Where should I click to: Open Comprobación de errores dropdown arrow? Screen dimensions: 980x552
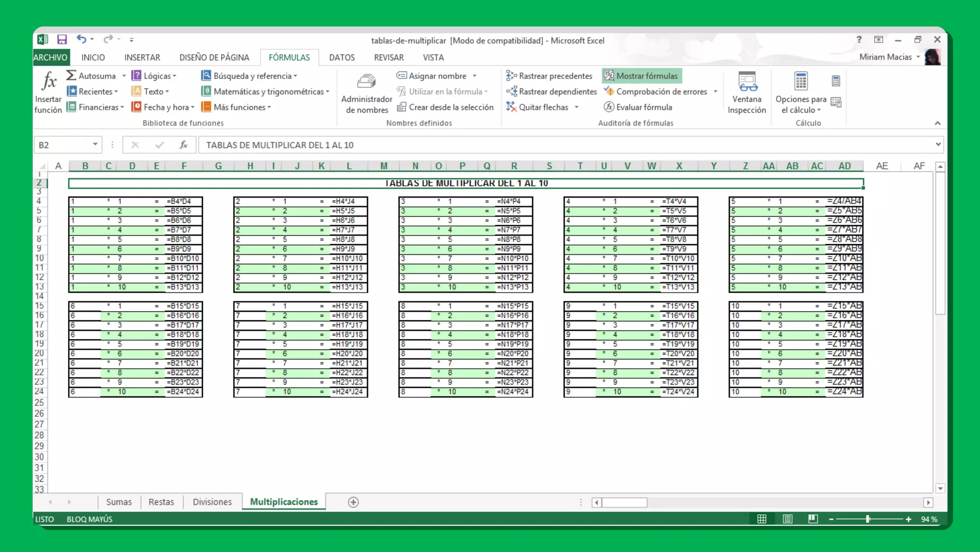click(x=715, y=91)
